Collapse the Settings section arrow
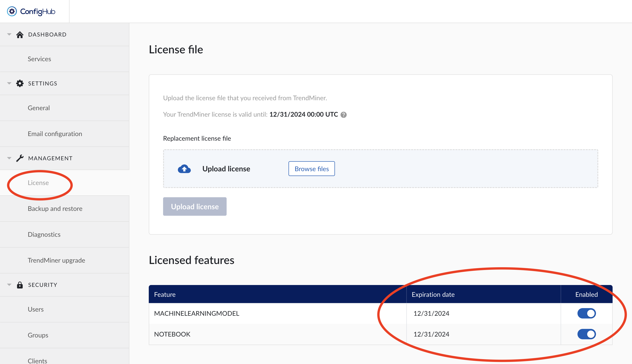Screen dimensions: 632x364 [x=9, y=83]
